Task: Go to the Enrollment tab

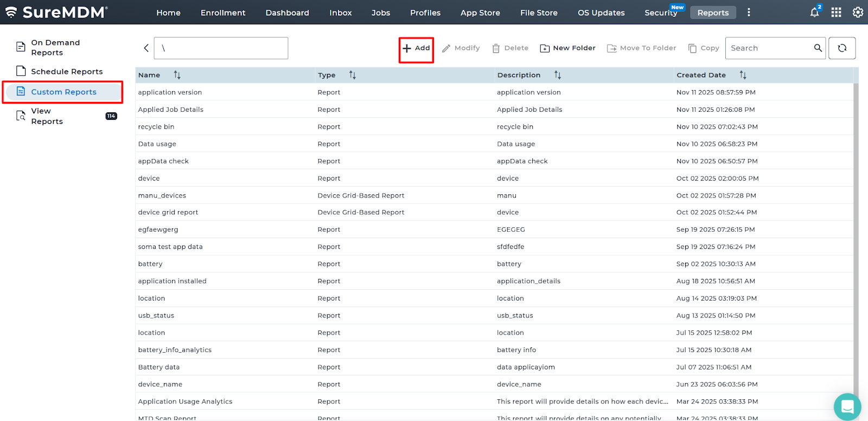Action: point(222,13)
